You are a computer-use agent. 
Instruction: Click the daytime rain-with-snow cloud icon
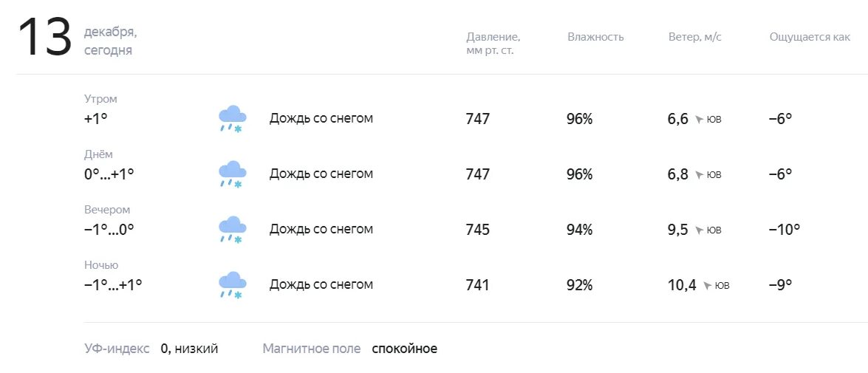pyautogui.click(x=233, y=174)
